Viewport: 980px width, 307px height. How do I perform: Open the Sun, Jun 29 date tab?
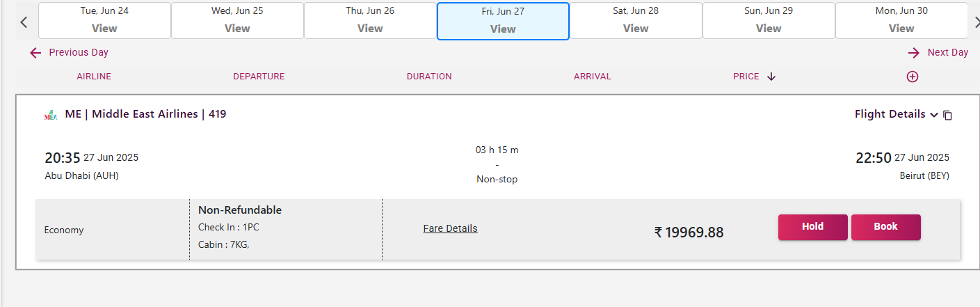(x=769, y=20)
